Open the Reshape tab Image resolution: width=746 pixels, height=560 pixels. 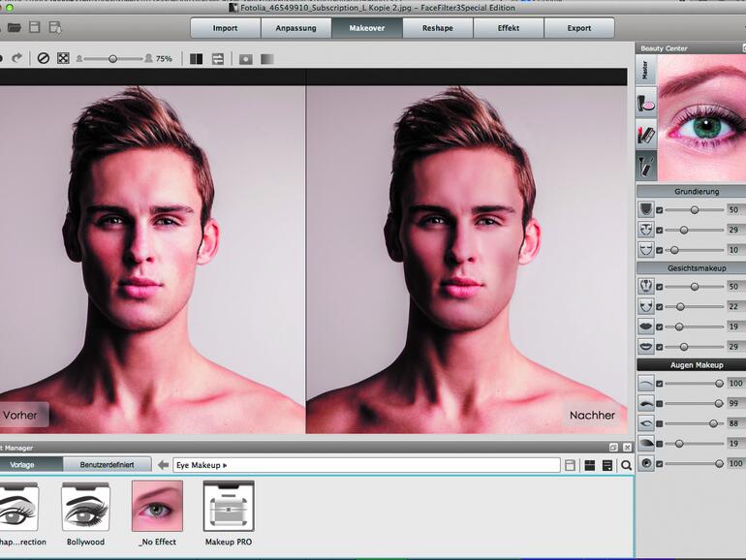pyautogui.click(x=437, y=28)
